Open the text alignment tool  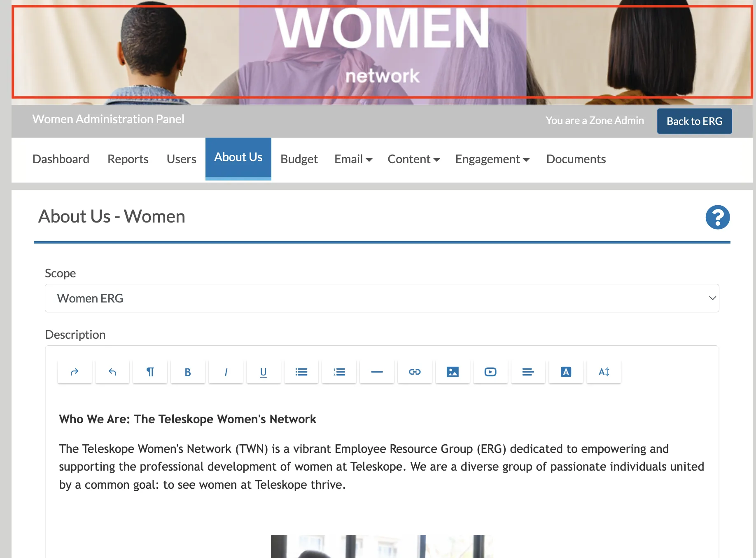point(528,372)
